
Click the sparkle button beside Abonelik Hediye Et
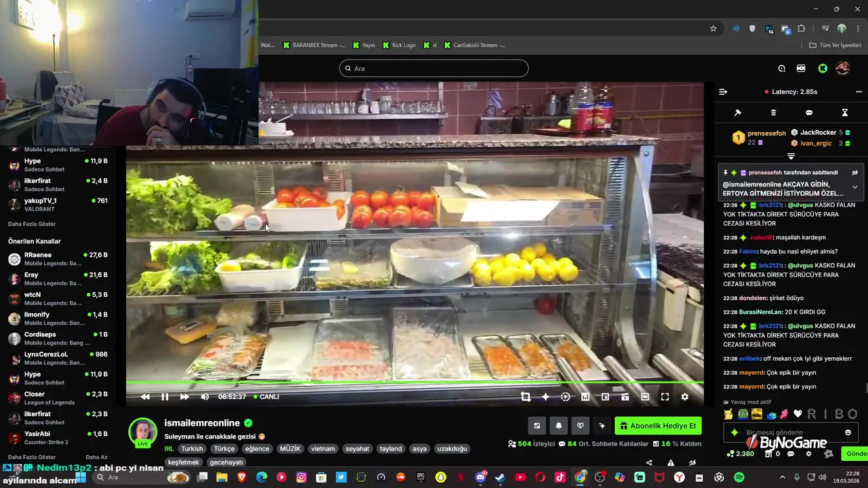pos(602,426)
